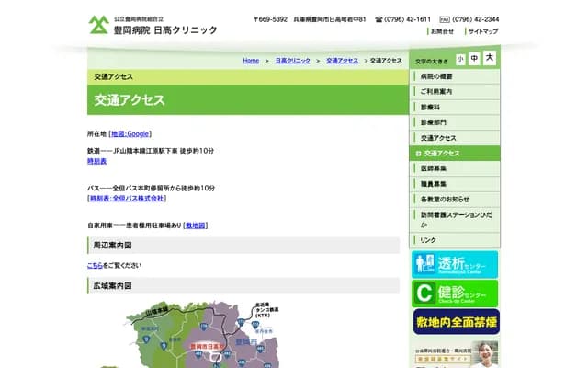This screenshot has width=588, height=368.
Task: Click the こちら link under 周辺案内図
Action: 95,265
